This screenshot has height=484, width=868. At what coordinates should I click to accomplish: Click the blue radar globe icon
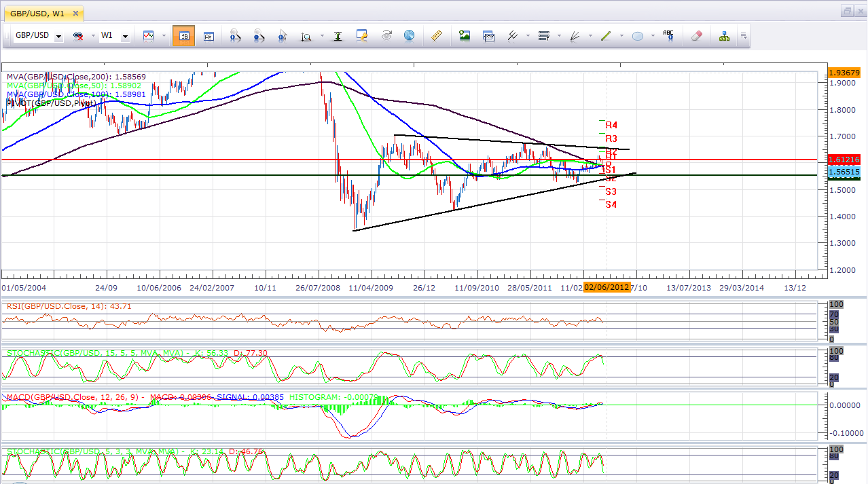pos(409,36)
